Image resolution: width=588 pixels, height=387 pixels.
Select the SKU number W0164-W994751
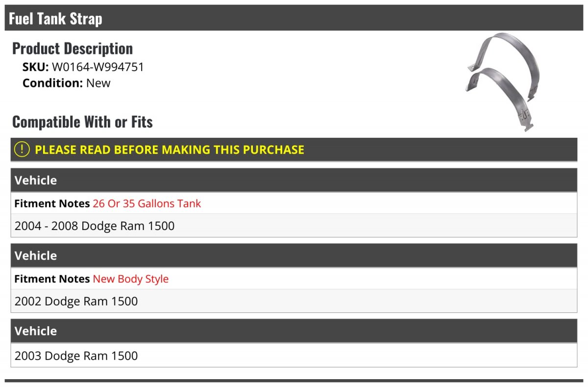pyautogui.click(x=98, y=67)
